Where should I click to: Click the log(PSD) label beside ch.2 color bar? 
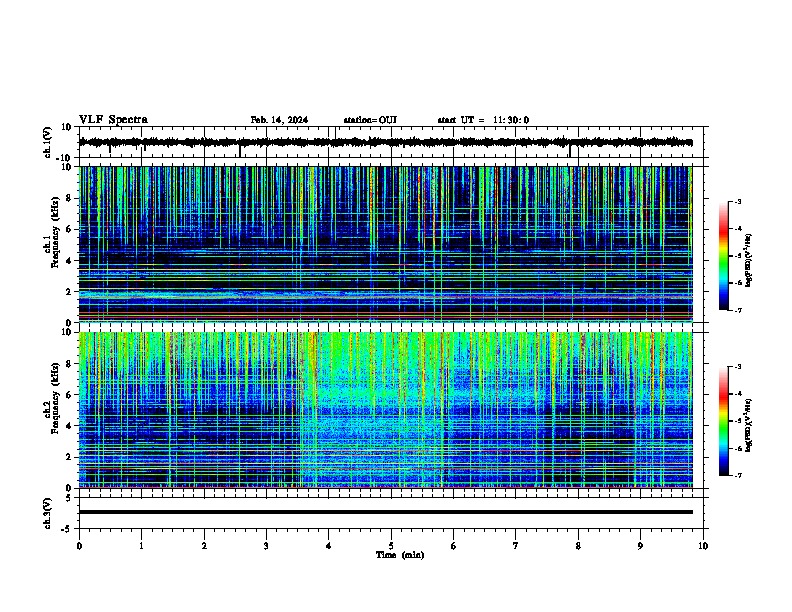coord(749,425)
